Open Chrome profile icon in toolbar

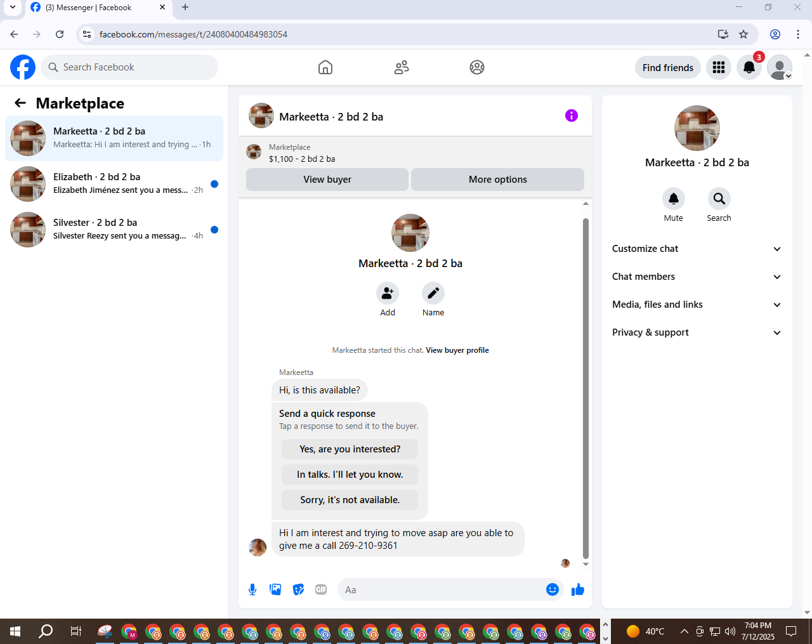tap(775, 34)
